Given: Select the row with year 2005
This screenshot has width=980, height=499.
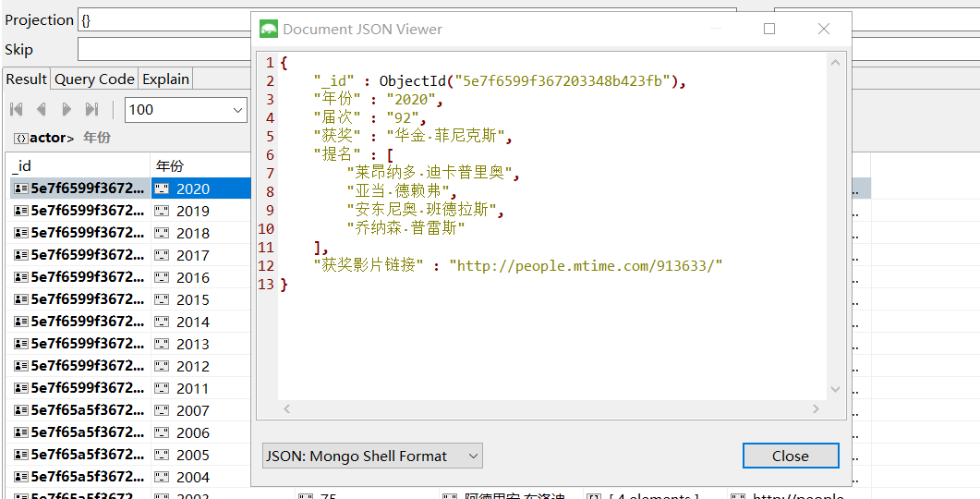Looking at the screenshot, I should [130, 456].
